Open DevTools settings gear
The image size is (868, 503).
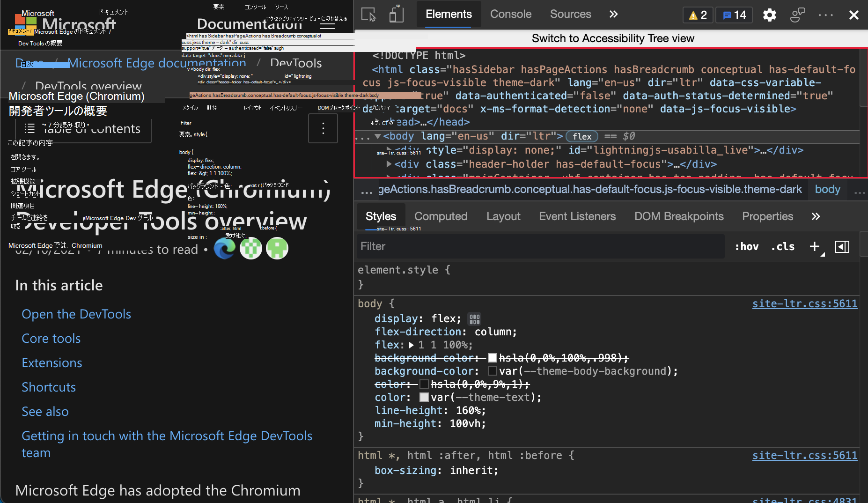point(769,15)
